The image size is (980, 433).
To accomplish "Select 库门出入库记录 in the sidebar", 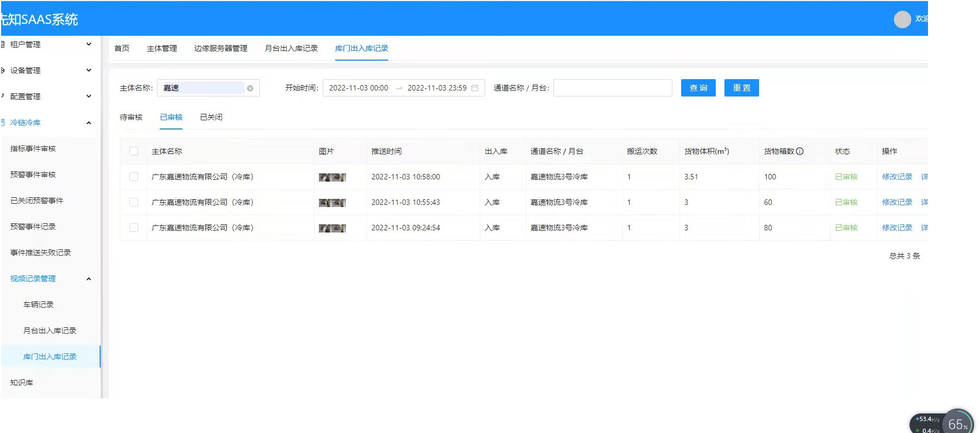I will (x=50, y=357).
